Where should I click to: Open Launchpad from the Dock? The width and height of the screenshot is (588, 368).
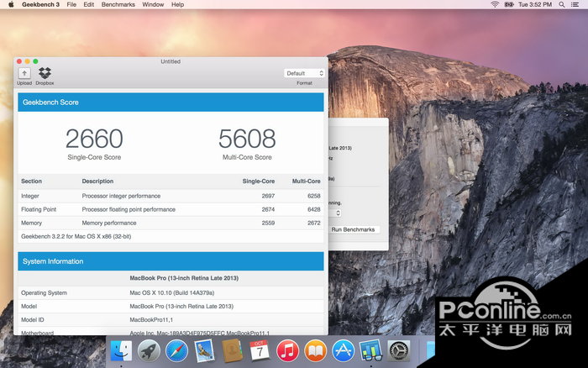(149, 351)
